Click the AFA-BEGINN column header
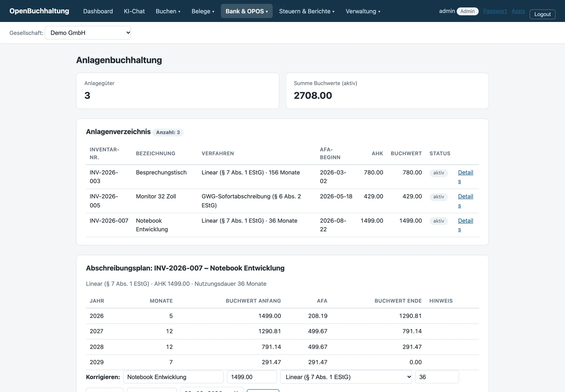Screen dimensions: 565x392 click(330, 153)
